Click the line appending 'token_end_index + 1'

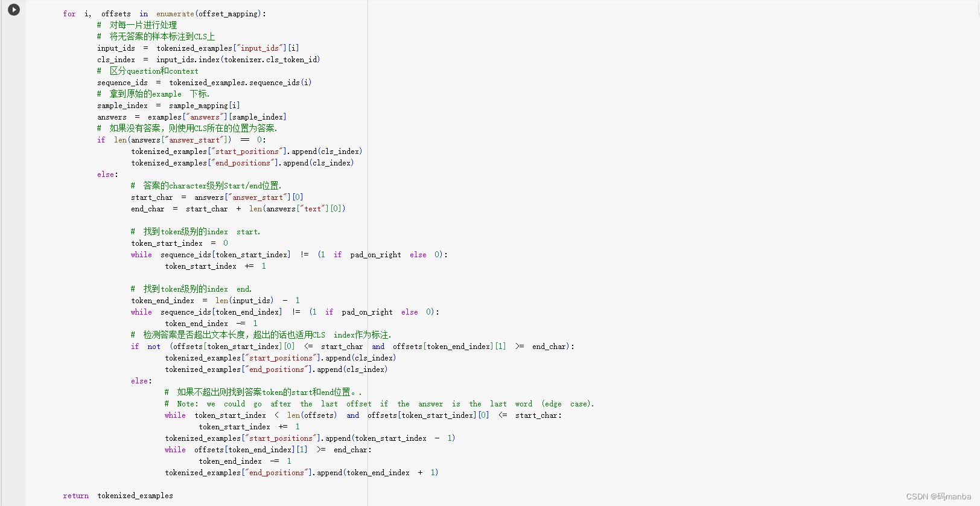pyautogui.click(x=302, y=473)
